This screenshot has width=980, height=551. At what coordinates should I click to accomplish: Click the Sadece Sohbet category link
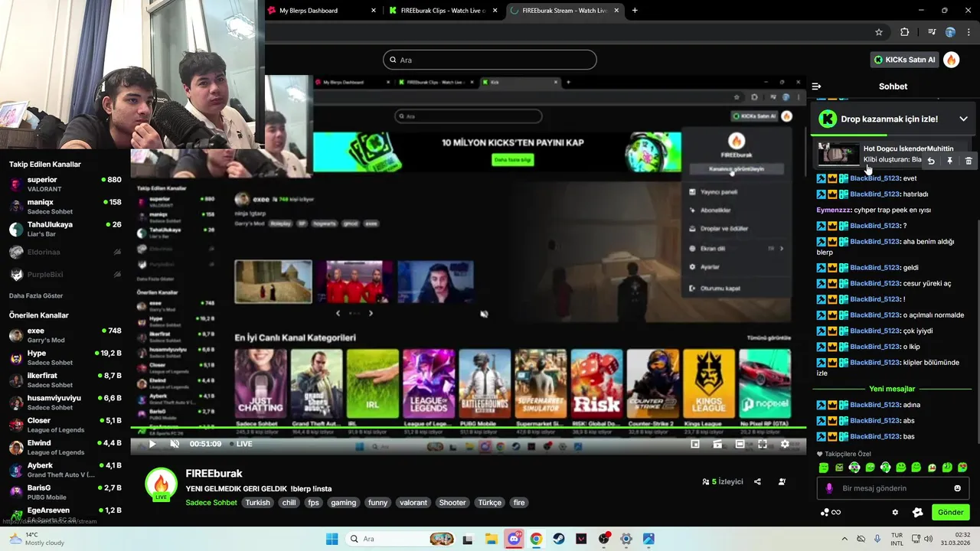tap(211, 503)
